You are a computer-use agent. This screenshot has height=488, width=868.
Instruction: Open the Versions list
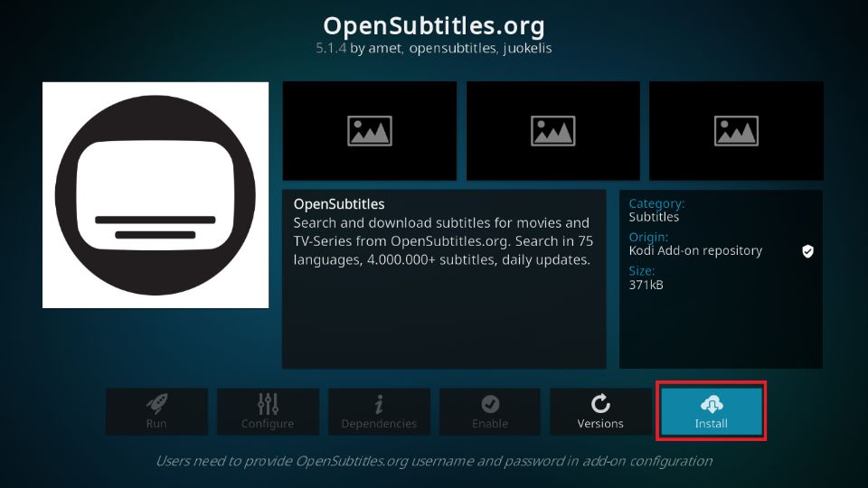pyautogui.click(x=600, y=411)
